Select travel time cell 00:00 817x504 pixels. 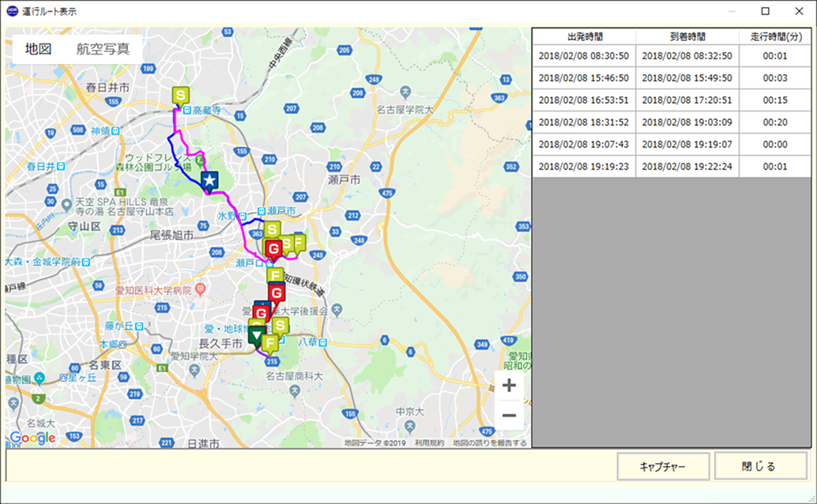pyautogui.click(x=775, y=145)
